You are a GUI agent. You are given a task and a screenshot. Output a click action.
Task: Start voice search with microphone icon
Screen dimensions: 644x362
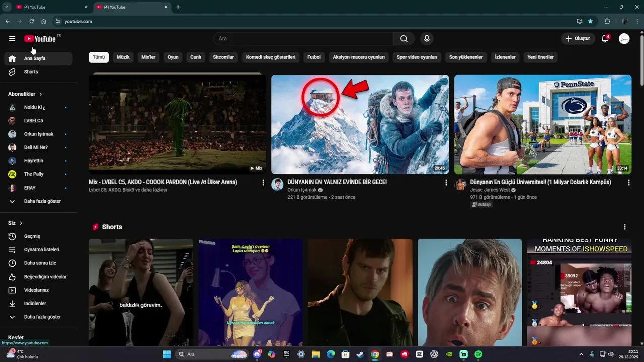(427, 39)
